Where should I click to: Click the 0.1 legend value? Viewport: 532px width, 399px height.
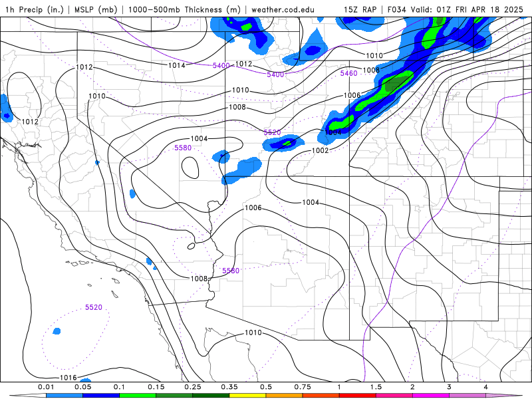tap(120, 387)
